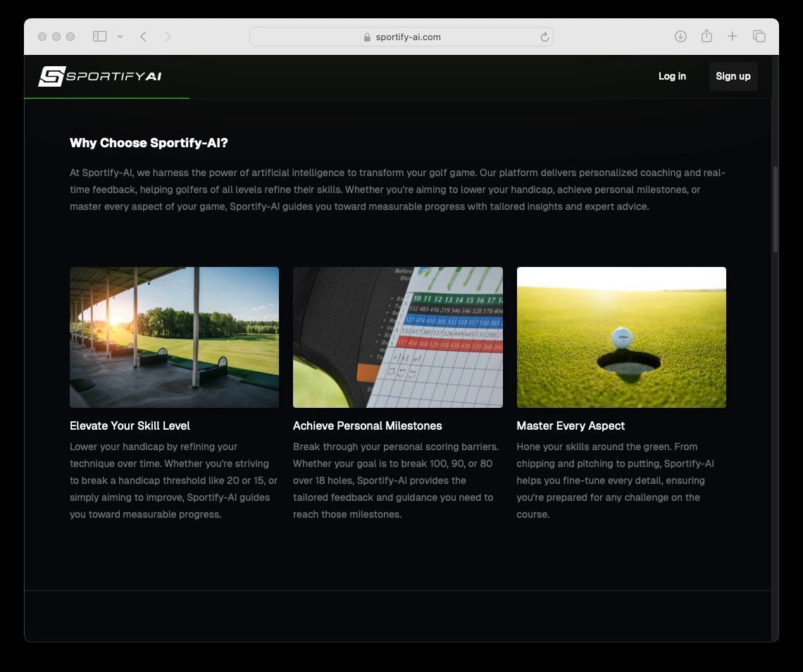The width and height of the screenshot is (803, 672).
Task: Click the share icon
Action: (706, 36)
